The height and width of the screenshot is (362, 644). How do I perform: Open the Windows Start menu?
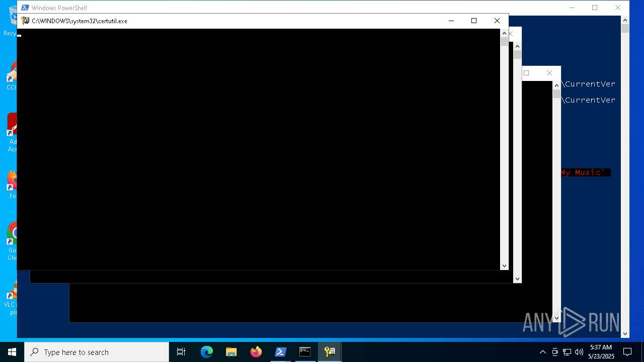[12, 352]
